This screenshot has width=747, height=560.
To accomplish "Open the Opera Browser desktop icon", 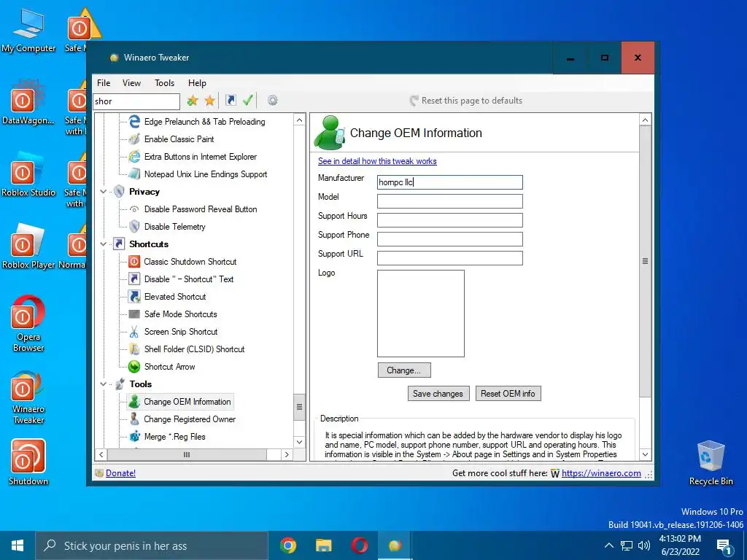I will (28, 324).
